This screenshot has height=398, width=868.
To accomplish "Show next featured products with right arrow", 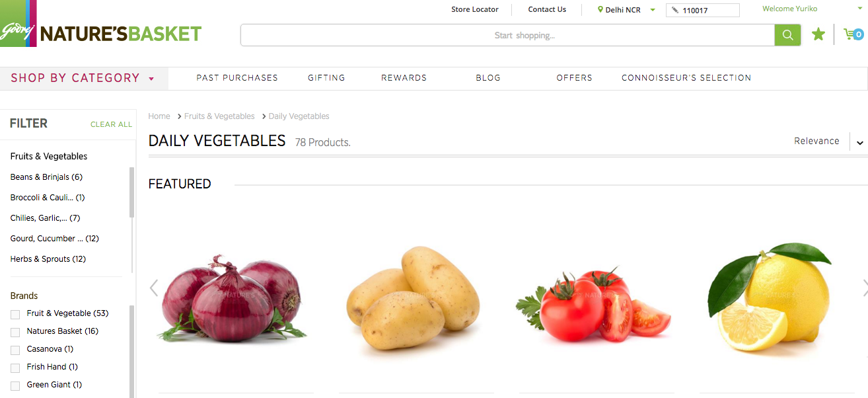I will click(x=865, y=288).
